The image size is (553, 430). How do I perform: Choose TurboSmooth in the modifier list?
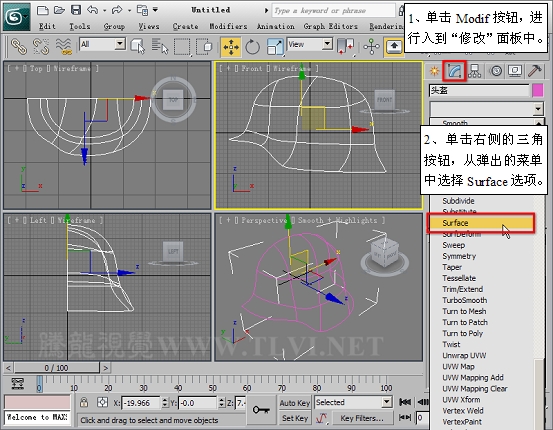464,300
